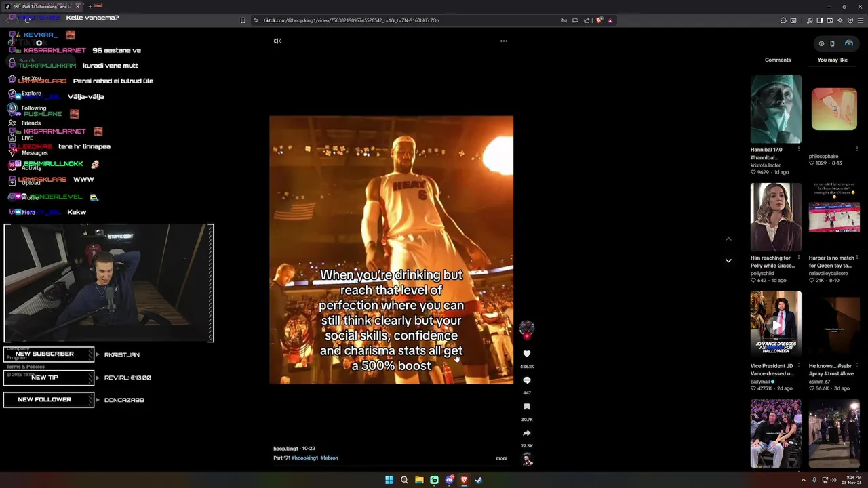This screenshot has width=868, height=488.
Task: Open the JD Vance Halloween video thumbnail
Action: coord(776,325)
